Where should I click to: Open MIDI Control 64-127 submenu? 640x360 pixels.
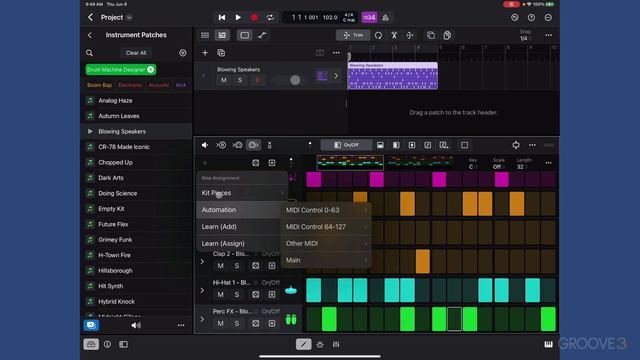tap(326, 227)
